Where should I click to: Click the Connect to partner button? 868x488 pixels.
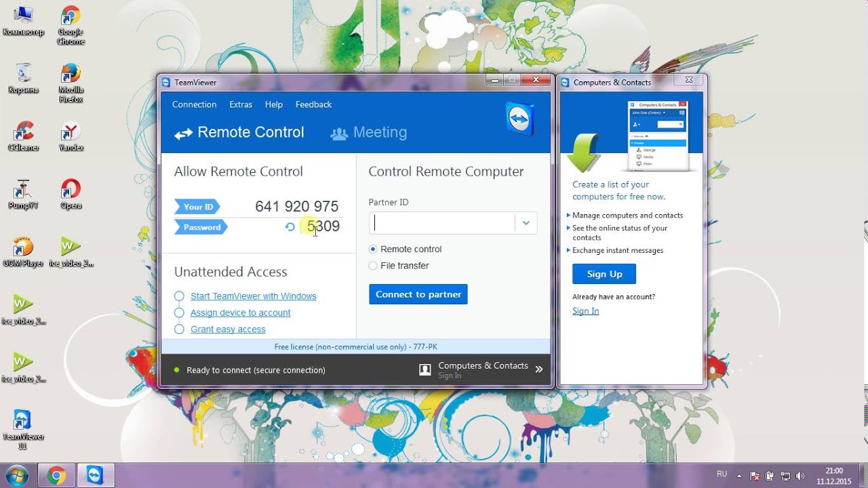[418, 294]
